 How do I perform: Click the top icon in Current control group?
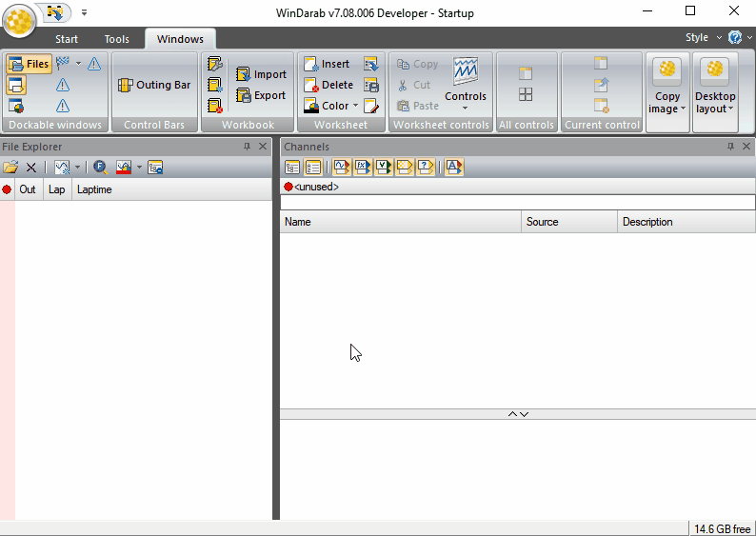[x=601, y=63]
